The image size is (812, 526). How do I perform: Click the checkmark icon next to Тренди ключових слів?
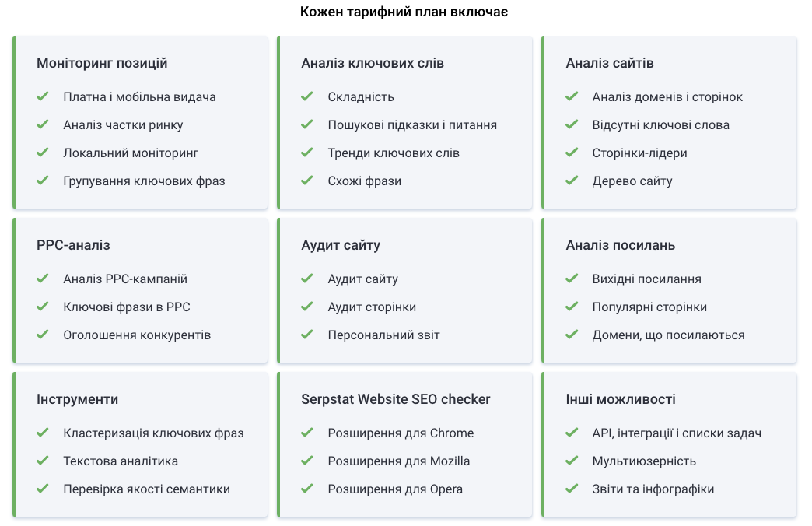307,153
